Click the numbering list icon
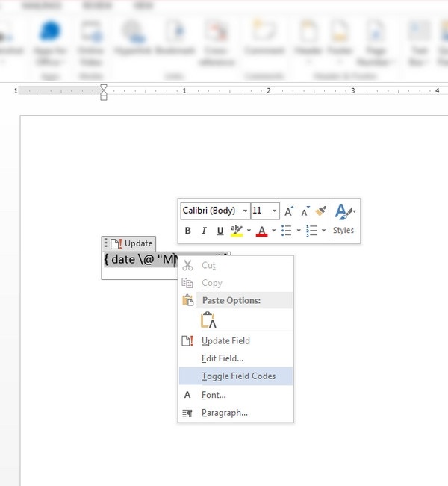This screenshot has height=486, width=448. click(x=311, y=231)
